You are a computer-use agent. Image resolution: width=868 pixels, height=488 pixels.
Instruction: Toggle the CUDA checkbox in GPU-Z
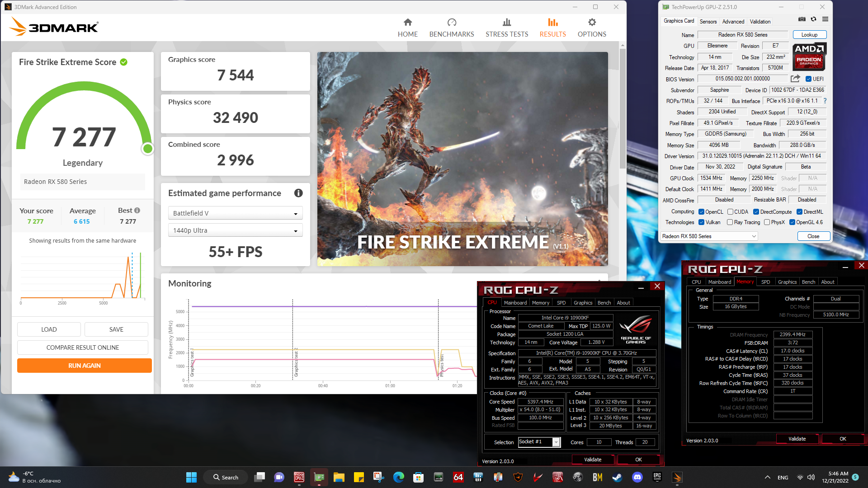(730, 212)
